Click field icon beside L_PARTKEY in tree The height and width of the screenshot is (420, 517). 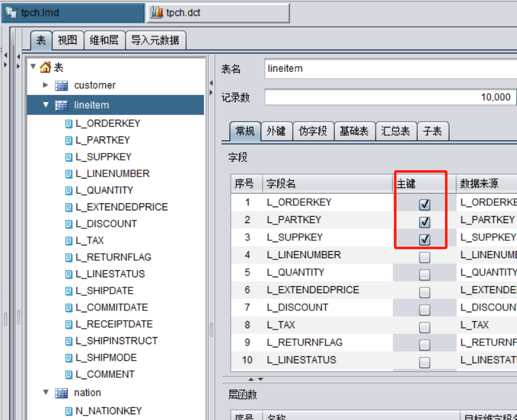pyautogui.click(x=69, y=141)
